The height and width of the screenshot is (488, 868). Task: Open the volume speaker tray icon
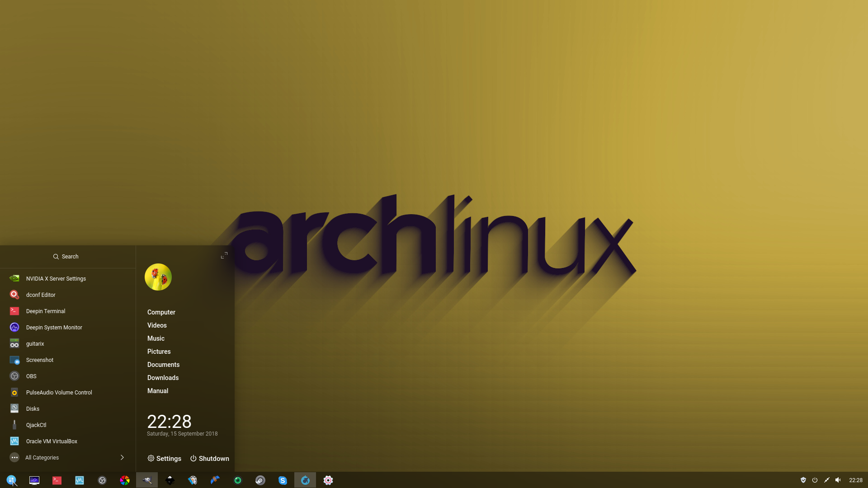pos(838,480)
